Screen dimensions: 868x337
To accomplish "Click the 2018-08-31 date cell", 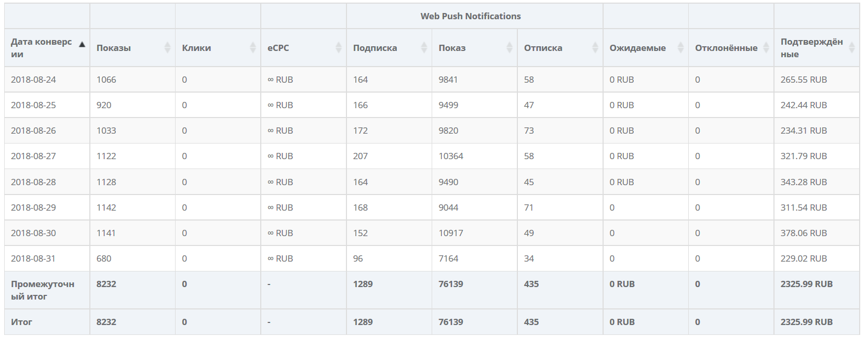I will coord(33,258).
